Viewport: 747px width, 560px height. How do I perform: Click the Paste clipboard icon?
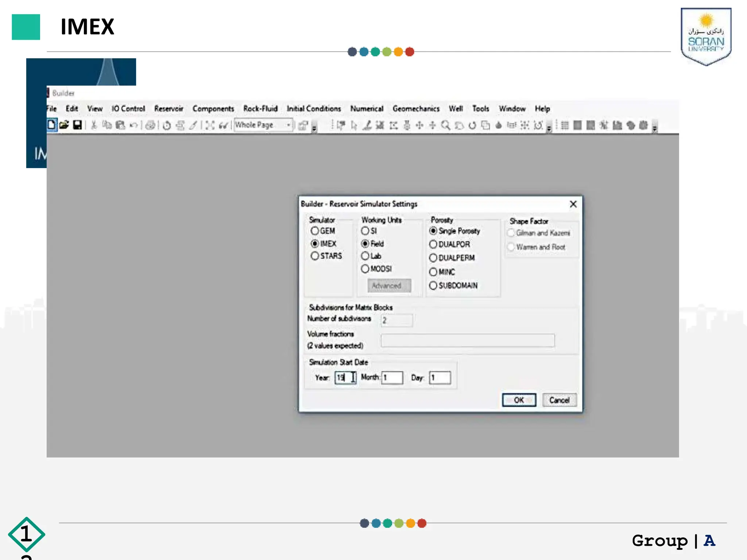pyautogui.click(x=120, y=125)
